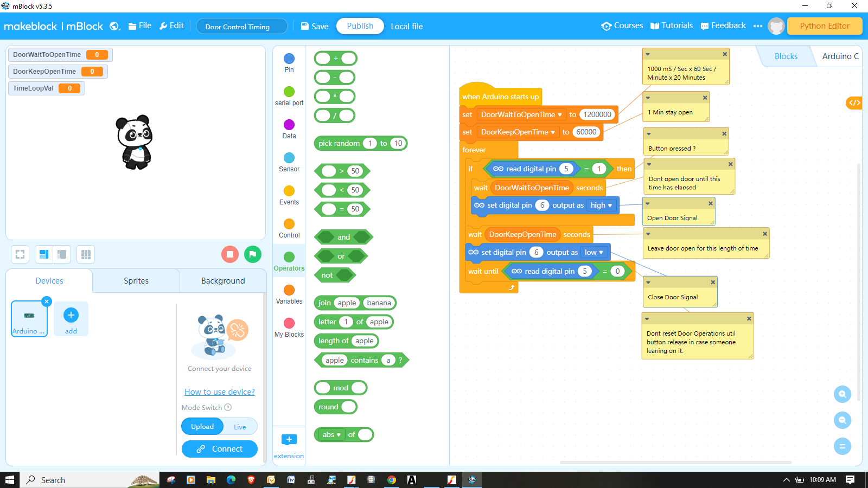
Task: Select the My Blocks category
Action: 289,328
